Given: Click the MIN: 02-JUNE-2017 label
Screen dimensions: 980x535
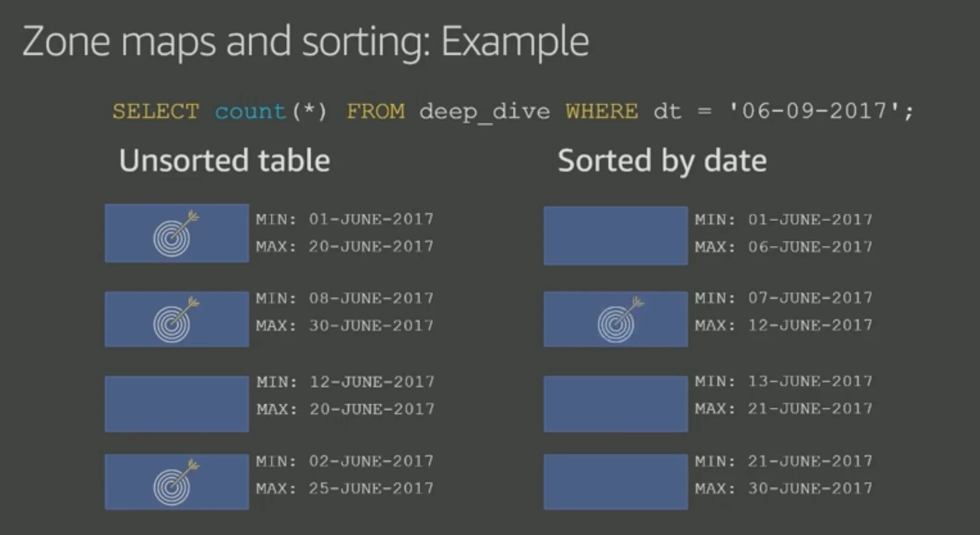Looking at the screenshot, I should [345, 461].
